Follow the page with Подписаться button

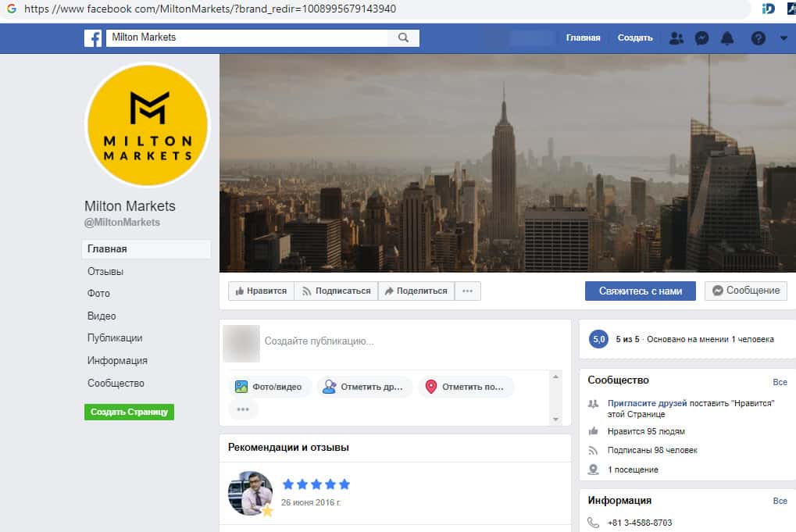(x=336, y=291)
